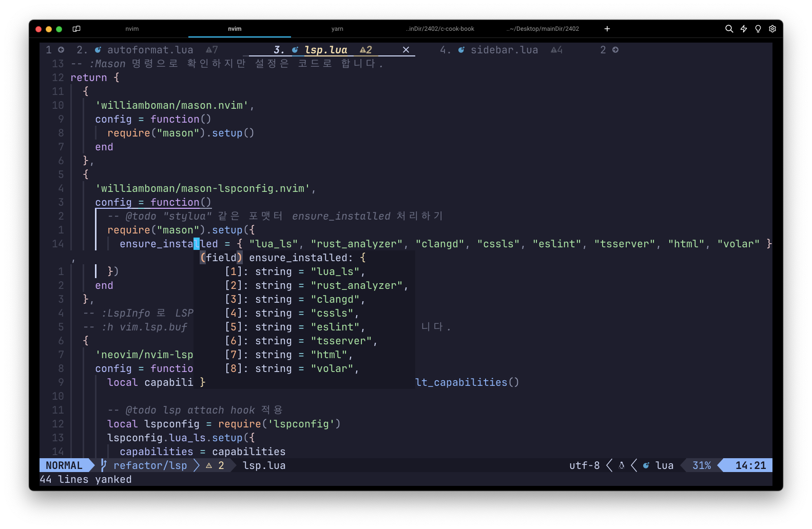This screenshot has height=529, width=812.
Task: Click left arrow icon in bufferline
Action: click(61, 50)
